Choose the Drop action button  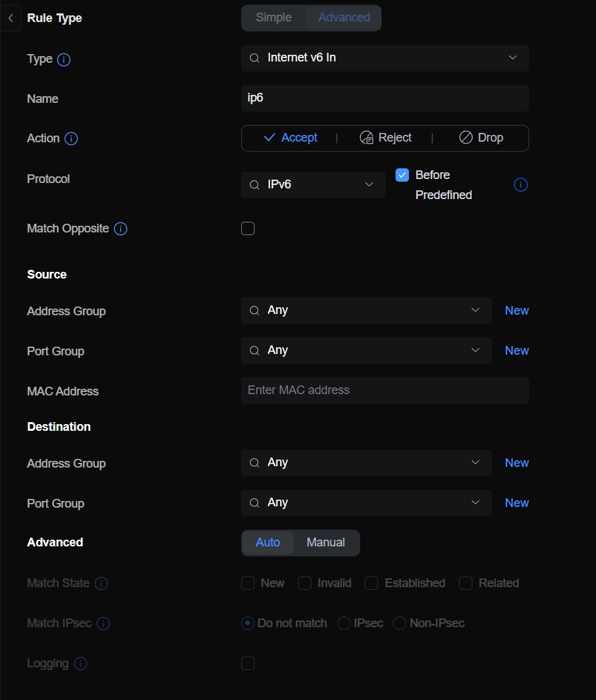click(x=481, y=138)
